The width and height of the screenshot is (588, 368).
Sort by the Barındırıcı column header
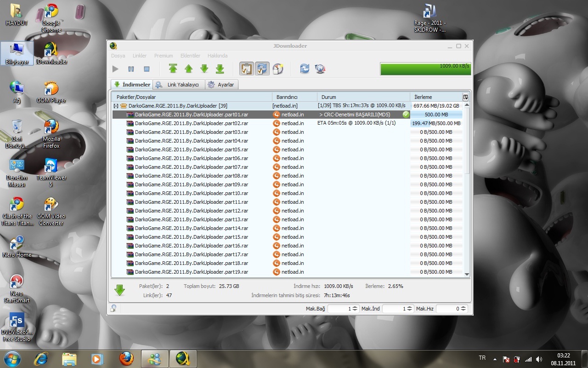[294, 97]
